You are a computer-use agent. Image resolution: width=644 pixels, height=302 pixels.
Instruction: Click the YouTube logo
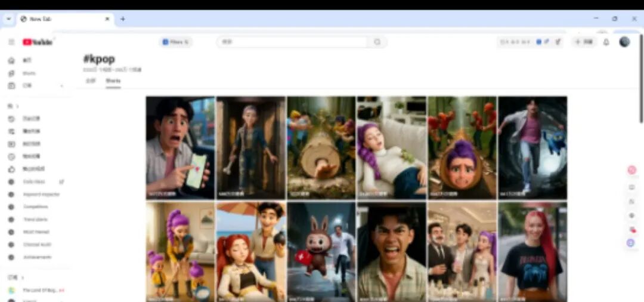[38, 42]
